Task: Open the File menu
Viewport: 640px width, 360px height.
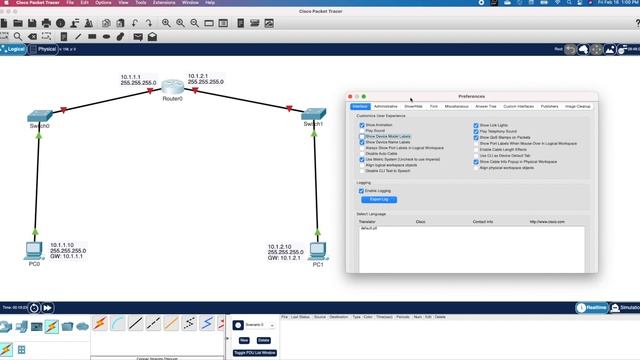Action: click(x=70, y=2)
